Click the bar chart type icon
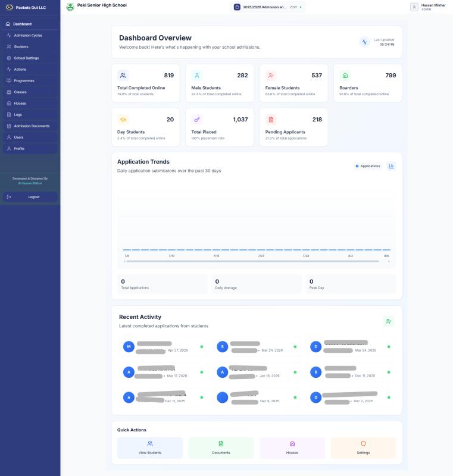 (x=391, y=166)
